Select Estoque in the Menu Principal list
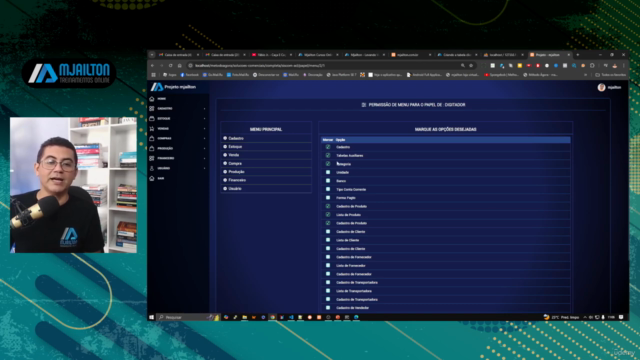 [x=266, y=147]
